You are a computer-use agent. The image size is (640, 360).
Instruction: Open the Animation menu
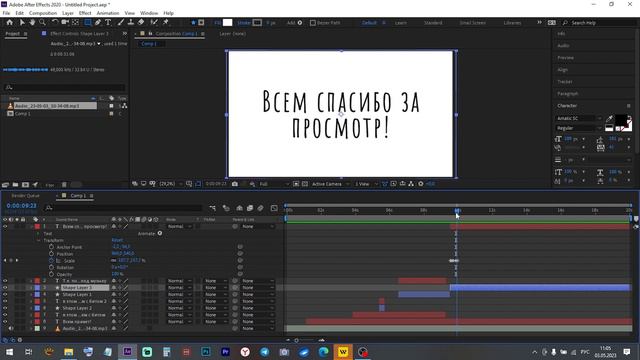pyautogui.click(x=108, y=13)
